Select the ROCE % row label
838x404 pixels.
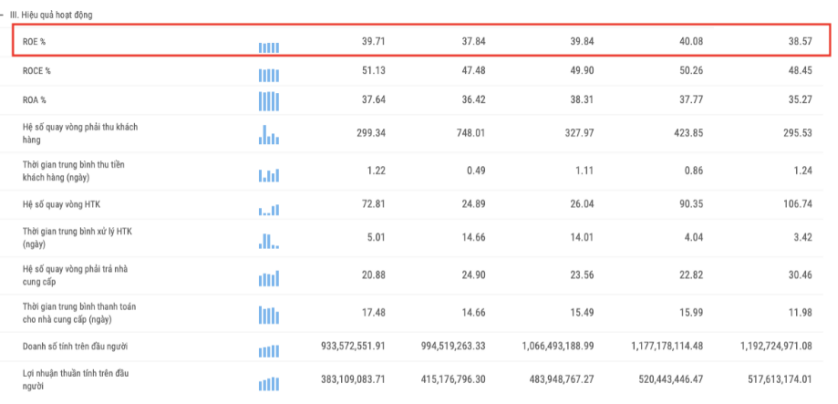tap(38, 72)
